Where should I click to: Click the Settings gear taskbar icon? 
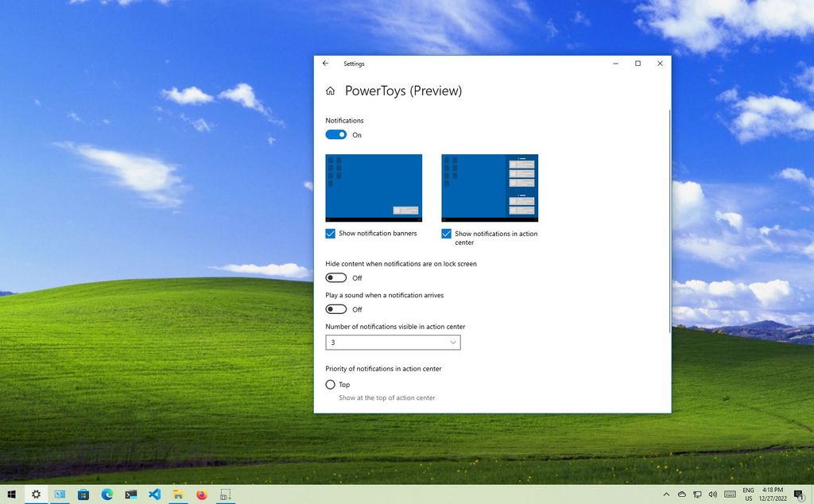click(x=36, y=494)
